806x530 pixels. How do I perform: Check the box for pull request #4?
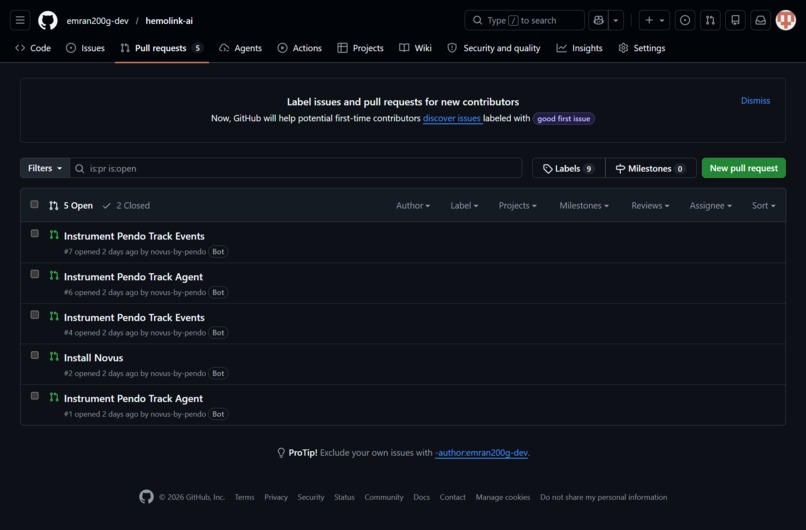click(x=34, y=315)
